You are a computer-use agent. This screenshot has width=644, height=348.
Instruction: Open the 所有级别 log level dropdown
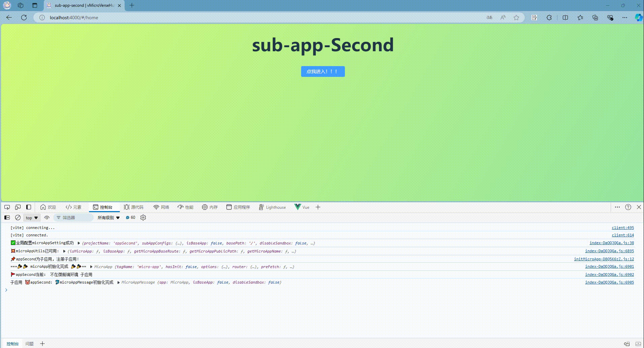pos(108,217)
